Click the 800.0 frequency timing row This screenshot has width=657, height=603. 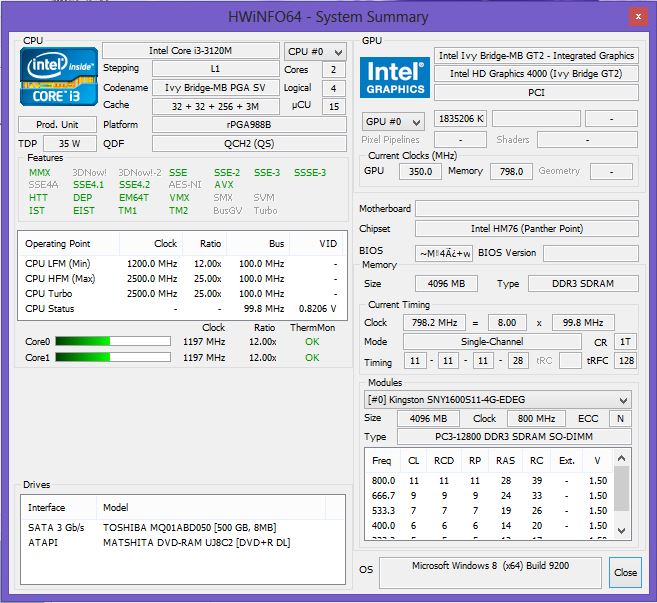(x=489, y=481)
